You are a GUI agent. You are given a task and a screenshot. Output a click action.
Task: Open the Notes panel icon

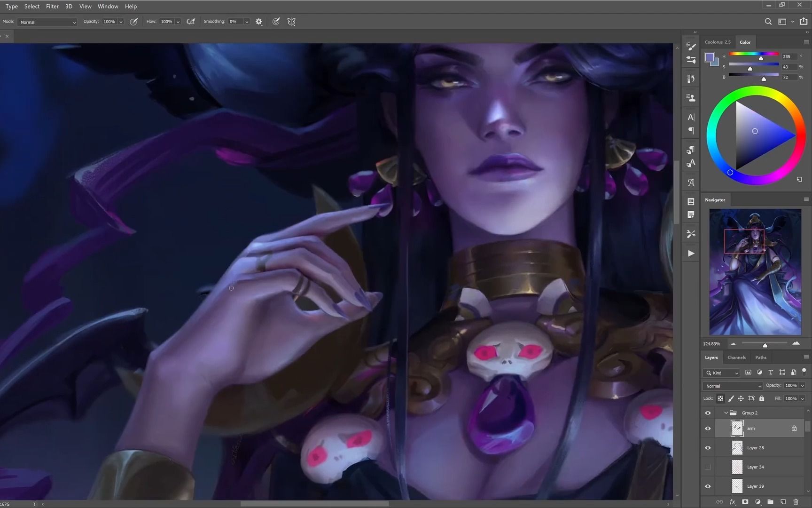click(691, 215)
